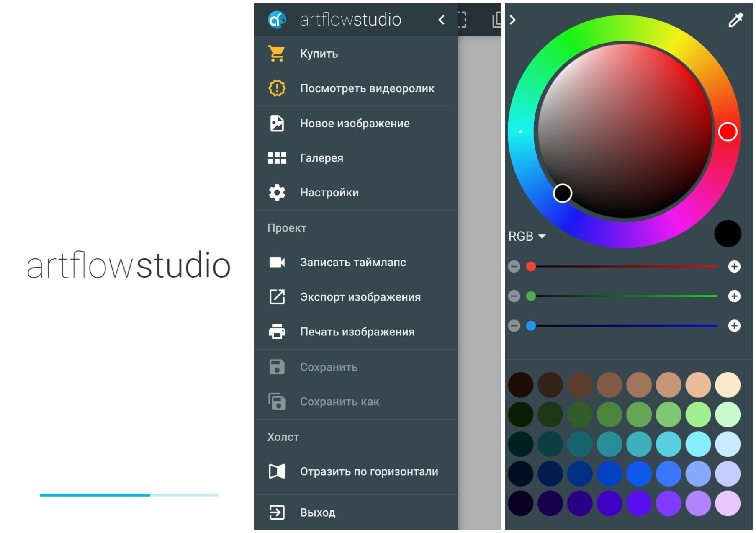Click the artflowstudio splash screen logo text
Screen dimensions: 756x533
coord(129,265)
